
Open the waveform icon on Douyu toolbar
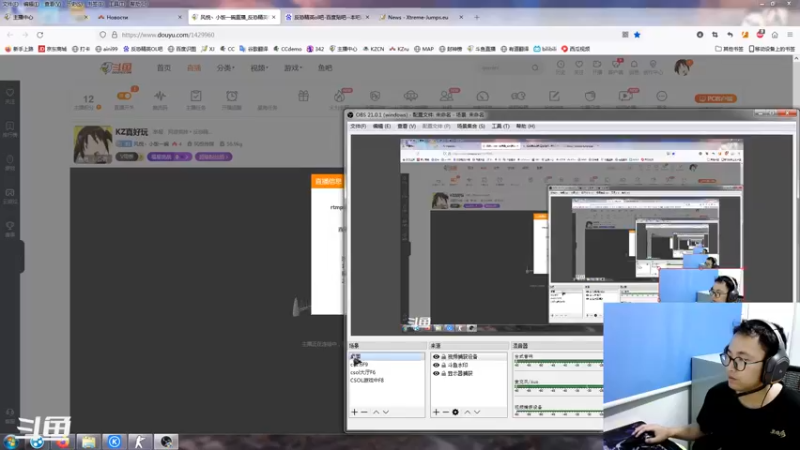160,96
